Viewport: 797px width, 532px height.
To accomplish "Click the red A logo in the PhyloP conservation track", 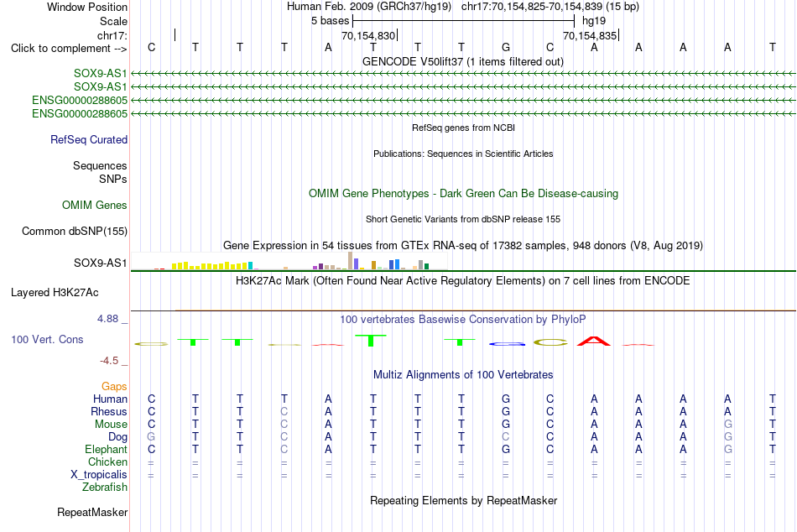I will (594, 341).
